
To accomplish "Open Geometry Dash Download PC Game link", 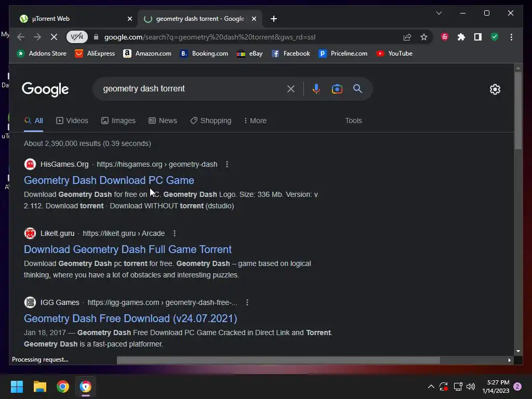I will pyautogui.click(x=109, y=180).
